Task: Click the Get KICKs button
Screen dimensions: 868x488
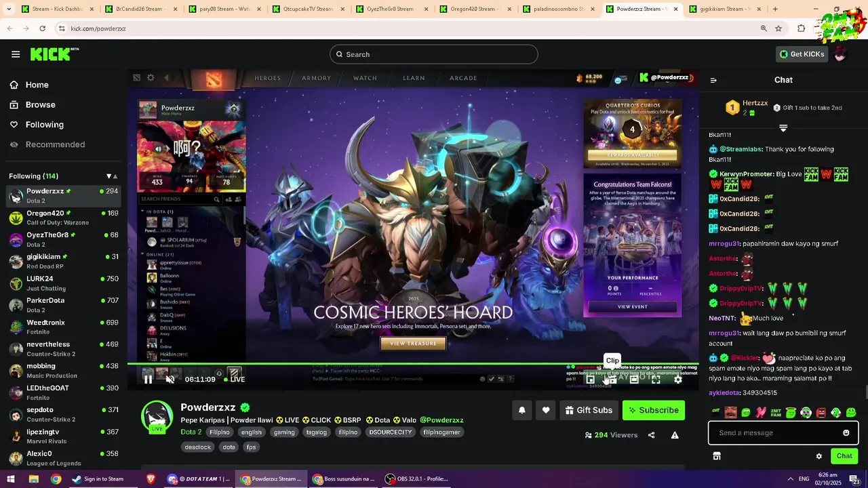Action: (802, 54)
